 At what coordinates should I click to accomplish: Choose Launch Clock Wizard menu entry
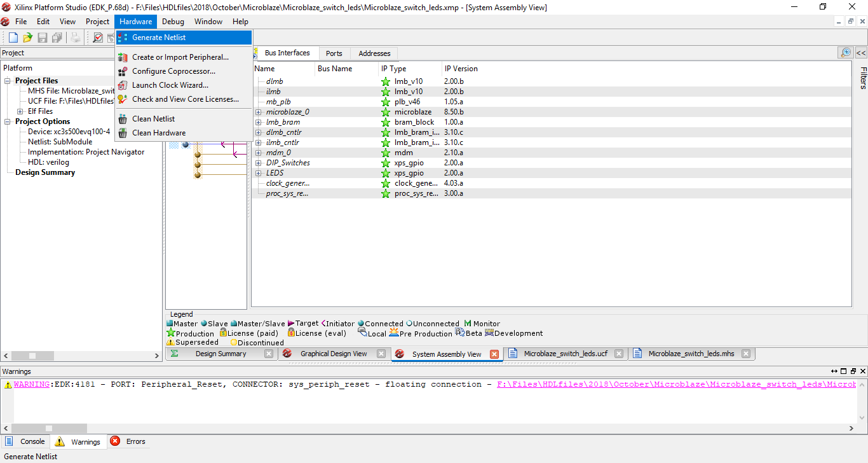[x=184, y=85]
